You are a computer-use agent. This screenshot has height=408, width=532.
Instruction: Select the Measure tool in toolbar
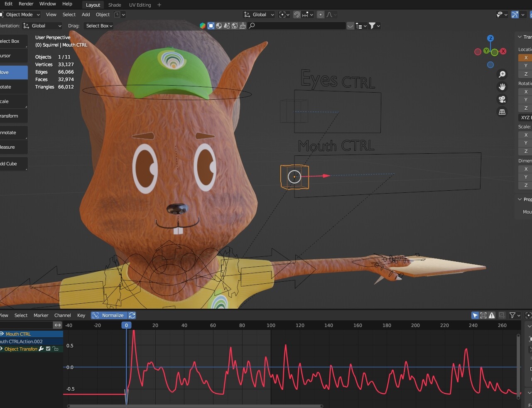pos(12,147)
